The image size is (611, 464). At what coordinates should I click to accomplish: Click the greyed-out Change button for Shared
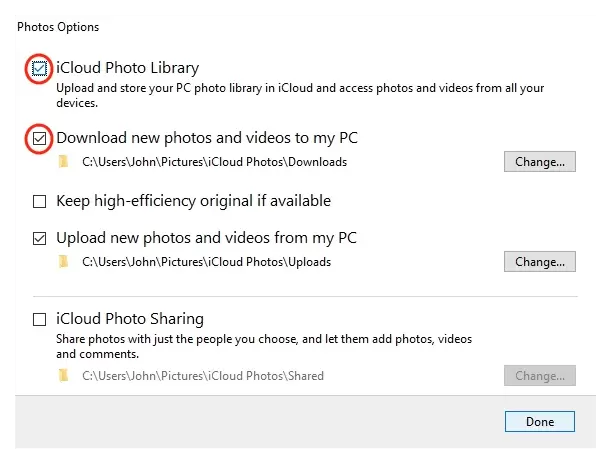tap(539, 376)
